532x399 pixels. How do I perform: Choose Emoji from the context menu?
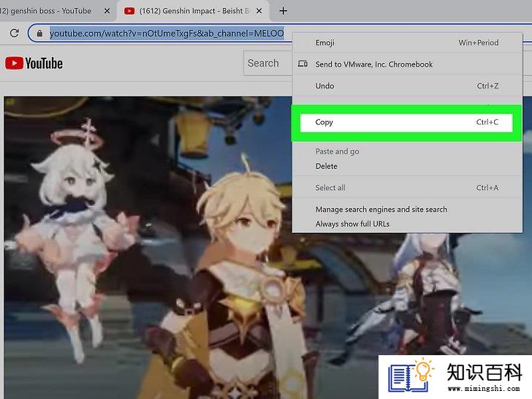(407, 42)
